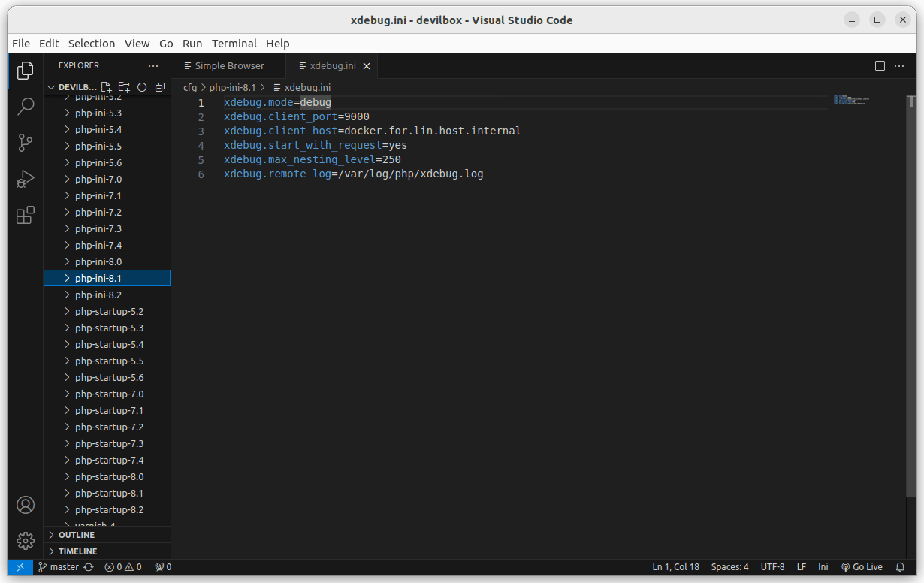
Task: Open the Run and Debug view
Action: (x=26, y=179)
